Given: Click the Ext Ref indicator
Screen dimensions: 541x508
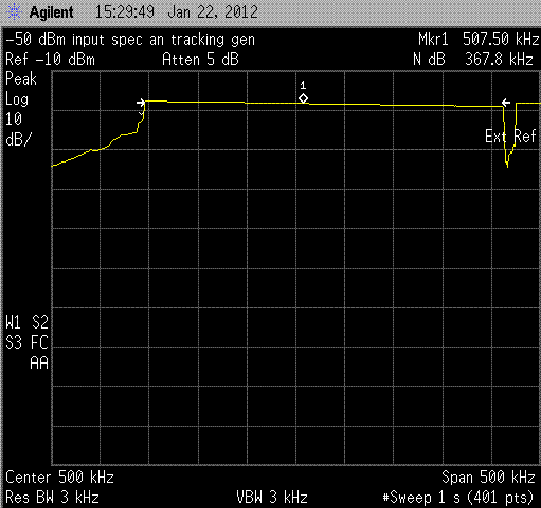Looking at the screenshot, I should click(511, 136).
